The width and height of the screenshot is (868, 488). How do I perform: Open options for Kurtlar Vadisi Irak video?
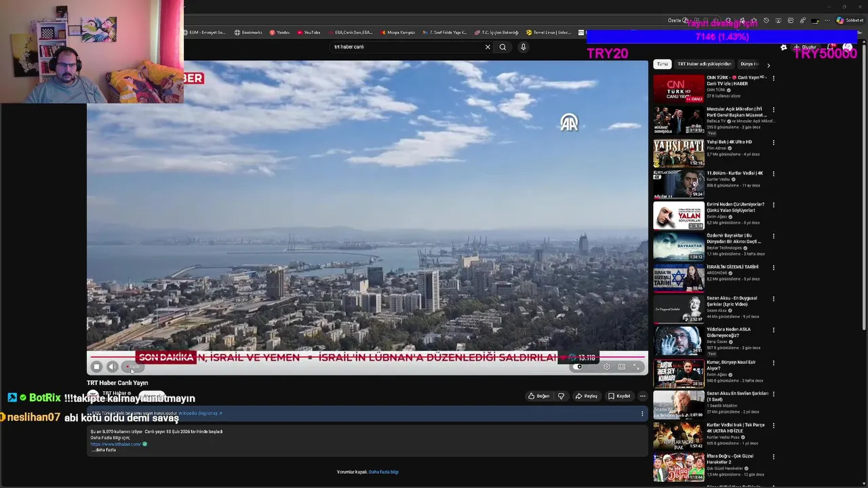tap(774, 425)
